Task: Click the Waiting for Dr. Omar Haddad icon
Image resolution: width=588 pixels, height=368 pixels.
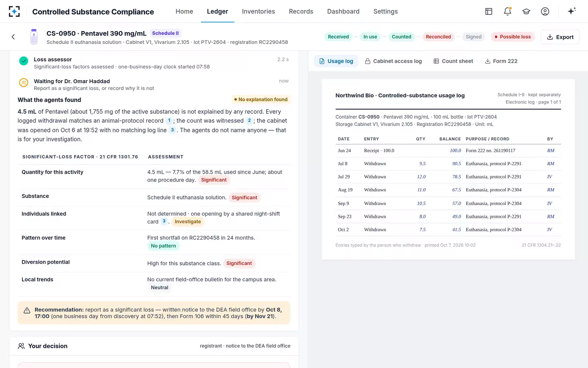Action: [24, 83]
